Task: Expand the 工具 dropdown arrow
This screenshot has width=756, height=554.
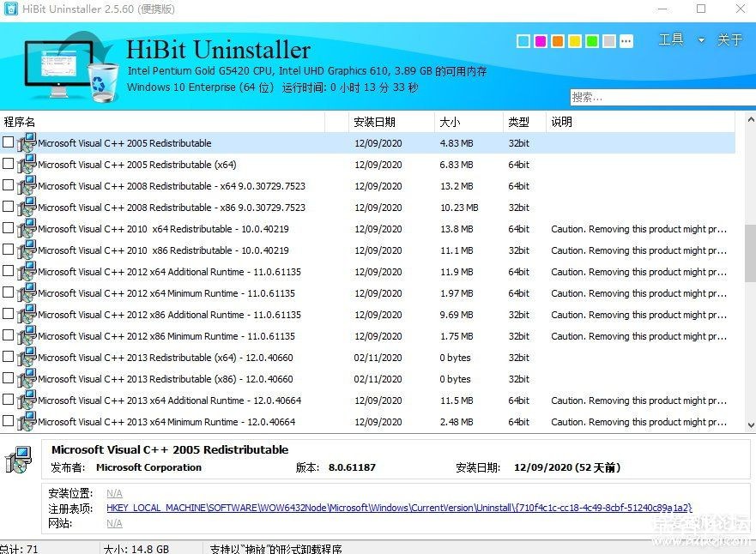Action: 701,40
